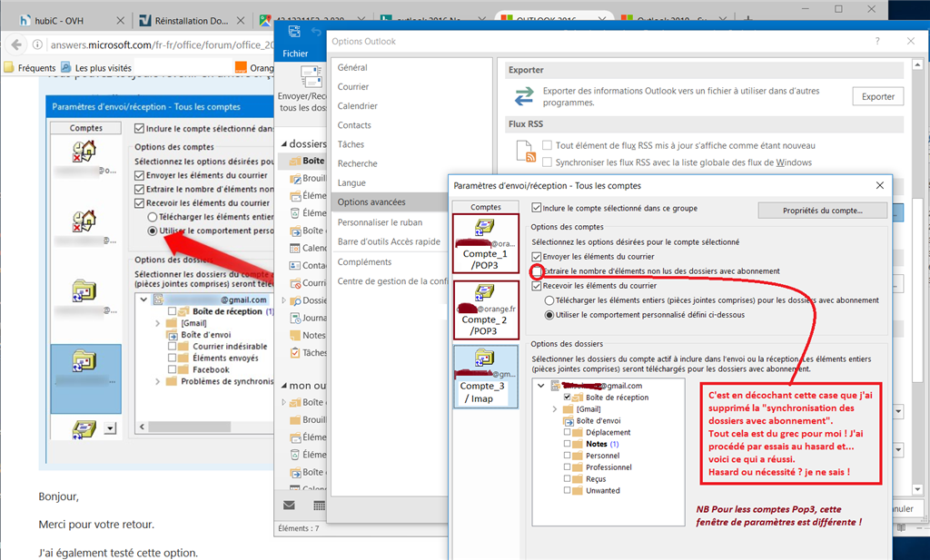Enable Synchroniser les flux RSS checkbox

(x=547, y=162)
